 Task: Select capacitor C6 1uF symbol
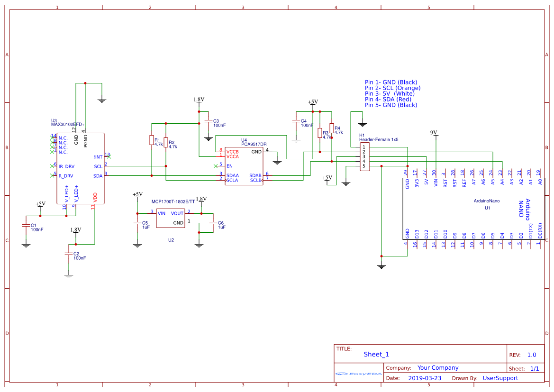pos(213,223)
